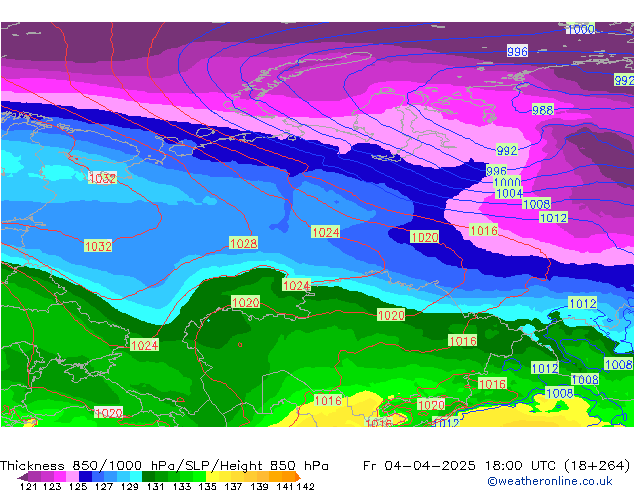The height and width of the screenshot is (490, 634).
Task: Click the legend value 133
Action: [x=182, y=486]
